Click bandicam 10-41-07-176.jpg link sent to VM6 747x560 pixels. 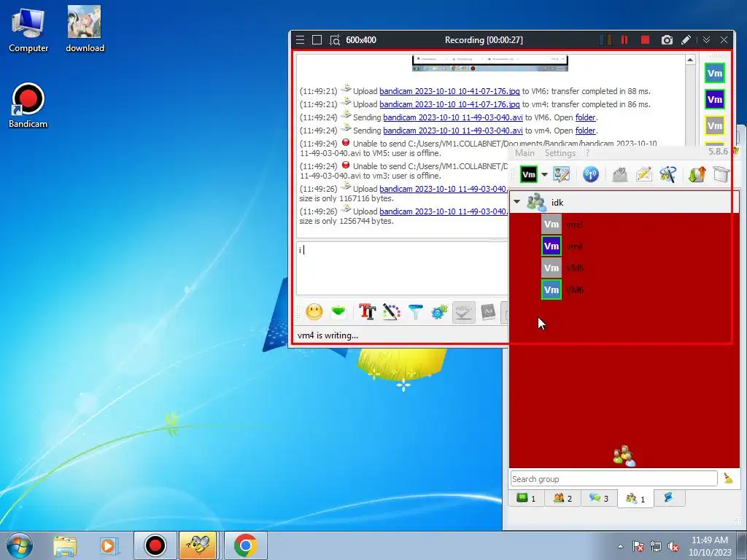point(449,91)
